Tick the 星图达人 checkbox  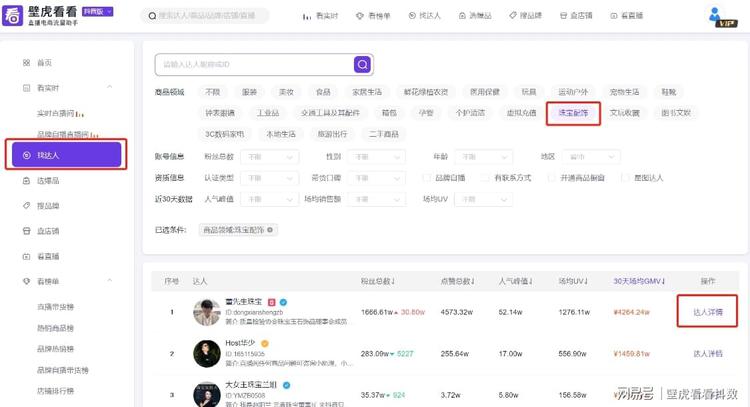click(x=624, y=178)
